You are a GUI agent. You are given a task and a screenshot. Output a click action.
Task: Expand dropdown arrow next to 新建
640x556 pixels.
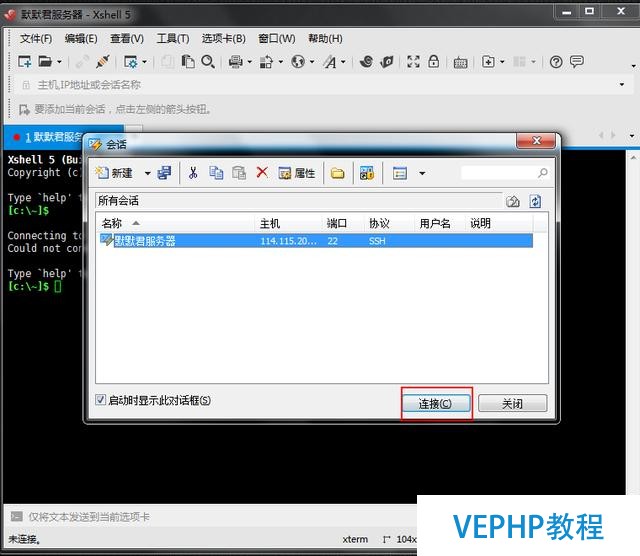click(x=147, y=173)
